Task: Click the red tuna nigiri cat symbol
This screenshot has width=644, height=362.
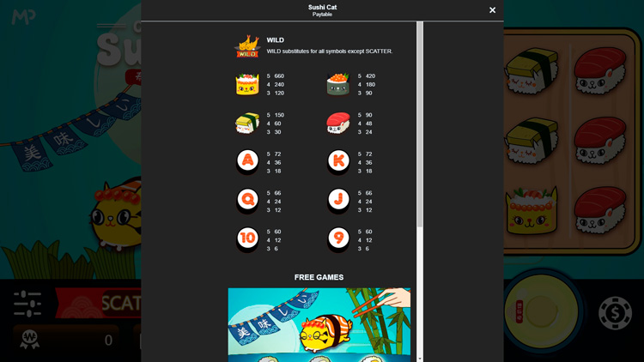Action: 338,124
